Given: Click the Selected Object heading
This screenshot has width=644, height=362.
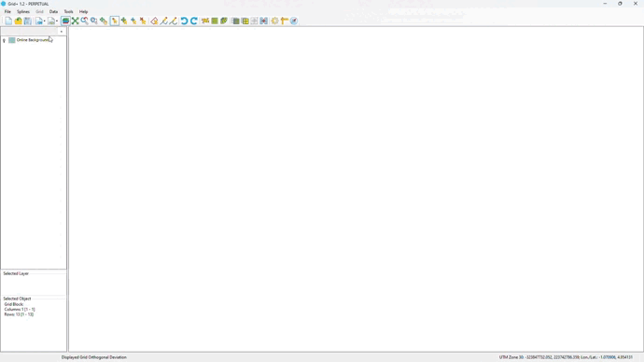Looking at the screenshot, I should point(17,299).
